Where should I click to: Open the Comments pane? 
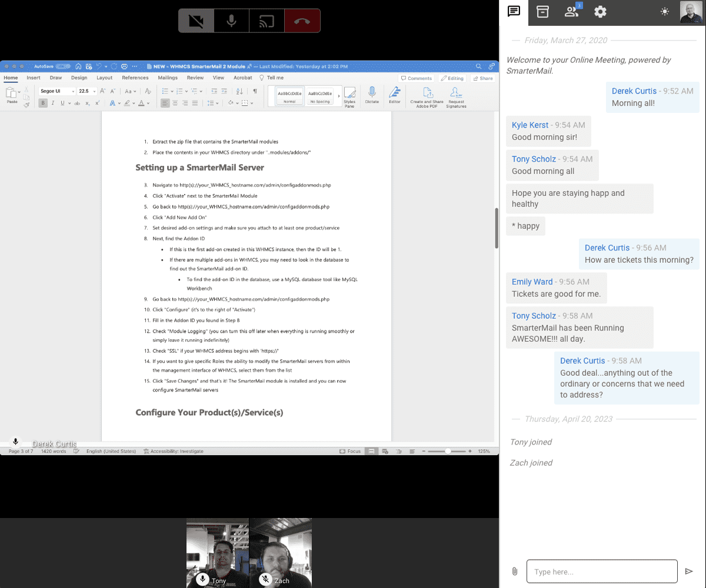417,78
